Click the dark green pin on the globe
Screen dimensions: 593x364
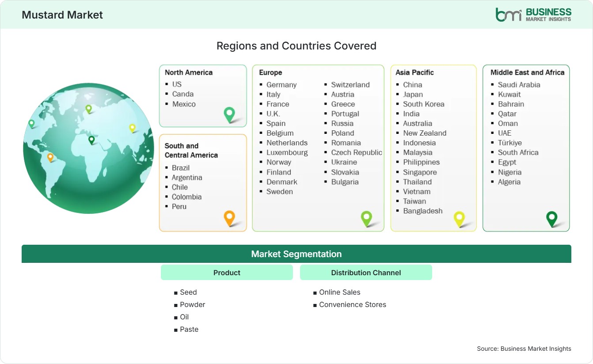91,140
